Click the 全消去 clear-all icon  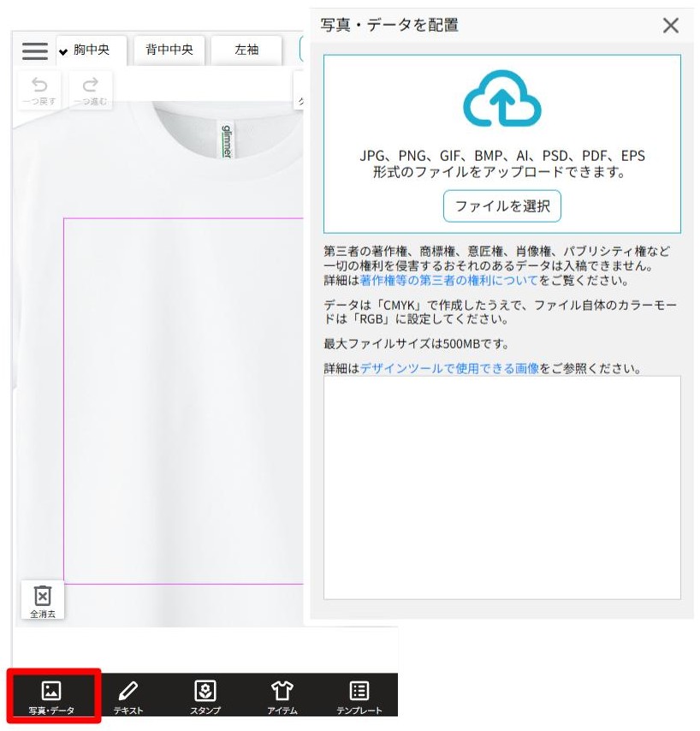click(42, 598)
